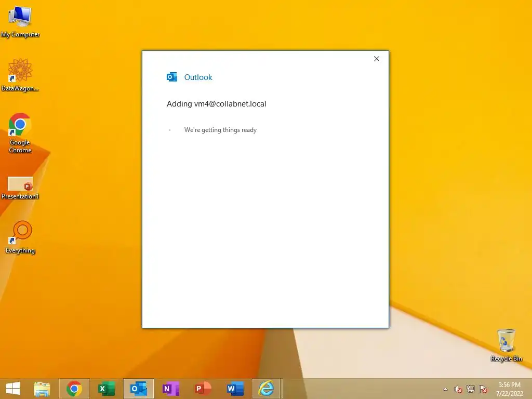The width and height of the screenshot is (532, 399).
Task: Open the taskbar clock showing 3:56 PM
Action: point(509,389)
